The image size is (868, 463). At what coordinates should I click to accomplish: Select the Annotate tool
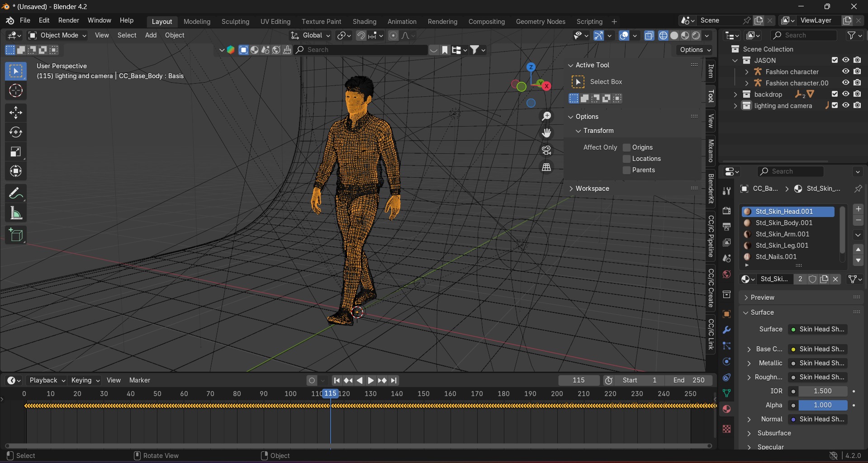coord(16,194)
